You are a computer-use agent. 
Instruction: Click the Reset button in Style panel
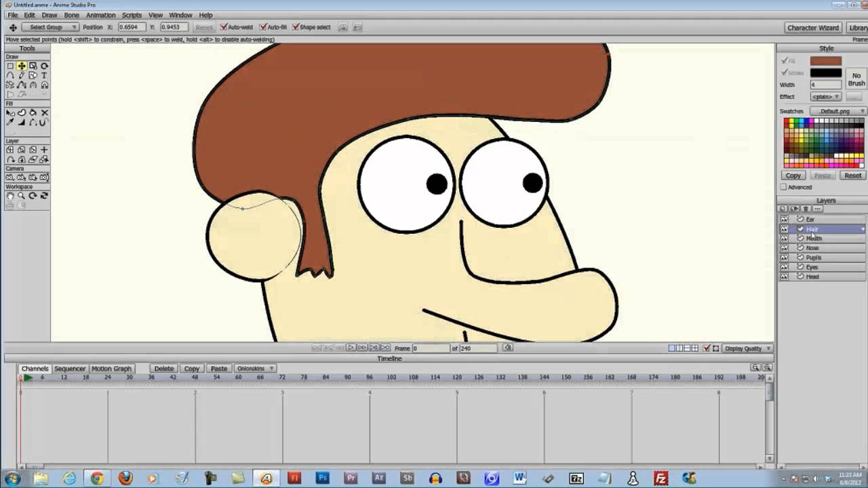(852, 176)
